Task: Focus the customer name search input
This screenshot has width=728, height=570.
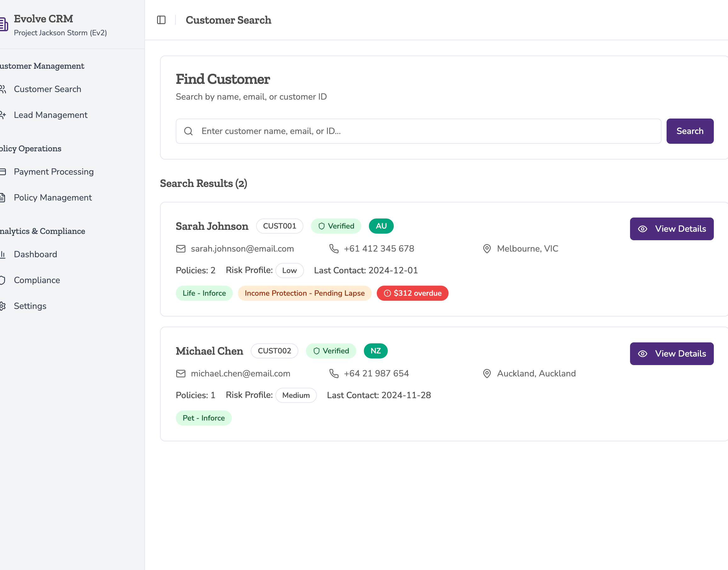Action: click(427, 131)
